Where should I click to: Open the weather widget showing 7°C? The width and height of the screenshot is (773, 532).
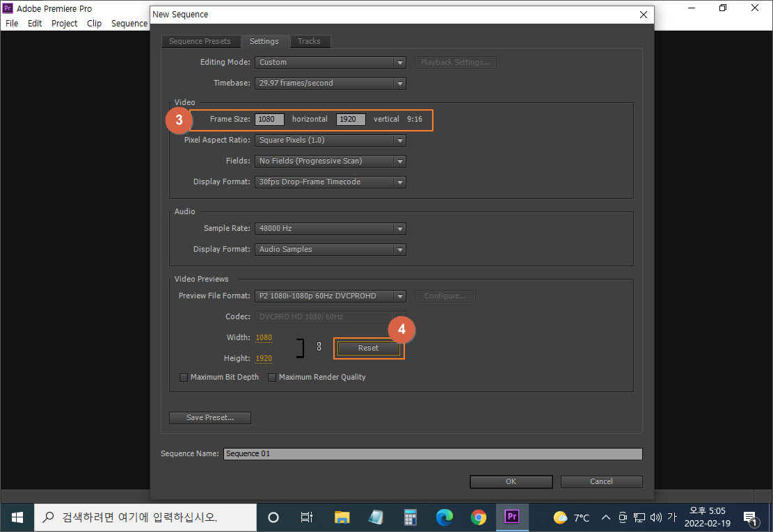coord(572,517)
